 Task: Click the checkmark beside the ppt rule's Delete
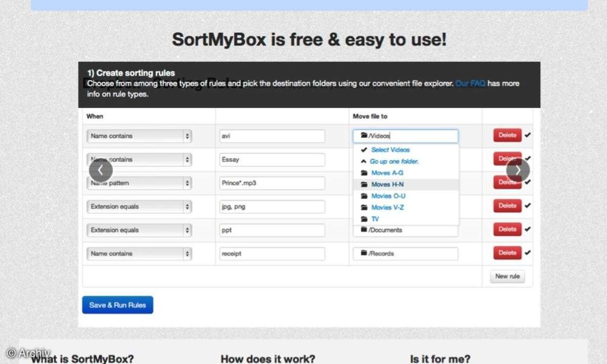528,229
